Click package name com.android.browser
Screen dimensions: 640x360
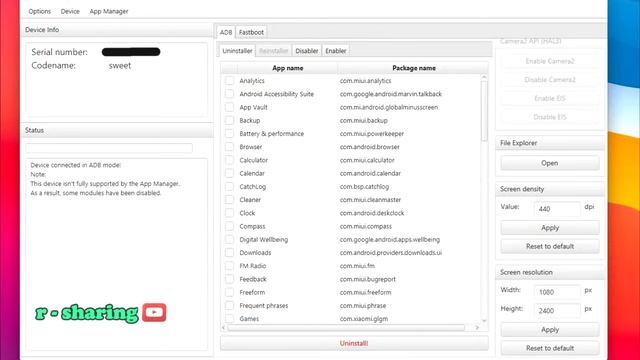pos(369,147)
